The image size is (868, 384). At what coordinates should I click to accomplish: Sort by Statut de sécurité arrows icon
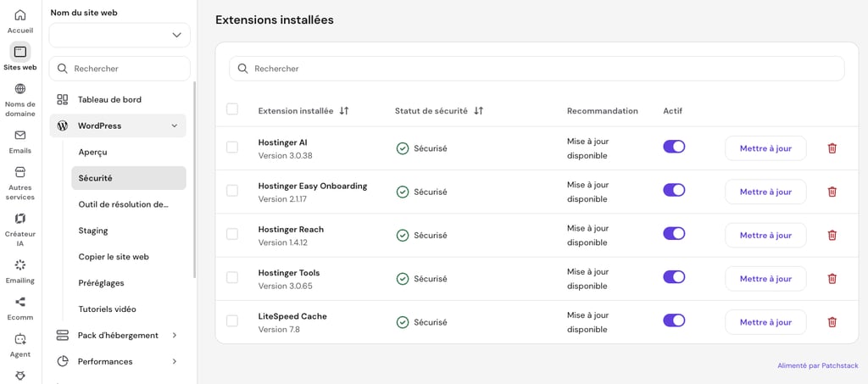(x=479, y=111)
